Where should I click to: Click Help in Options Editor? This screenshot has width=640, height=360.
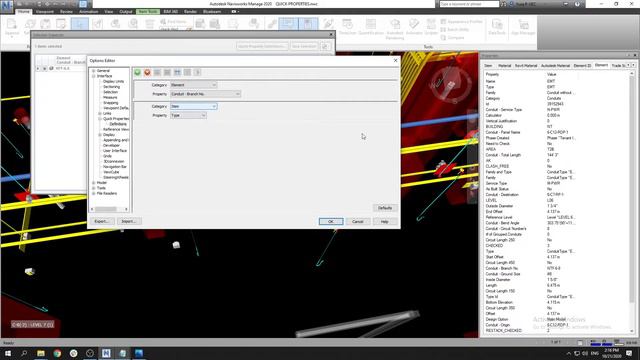pyautogui.click(x=384, y=221)
